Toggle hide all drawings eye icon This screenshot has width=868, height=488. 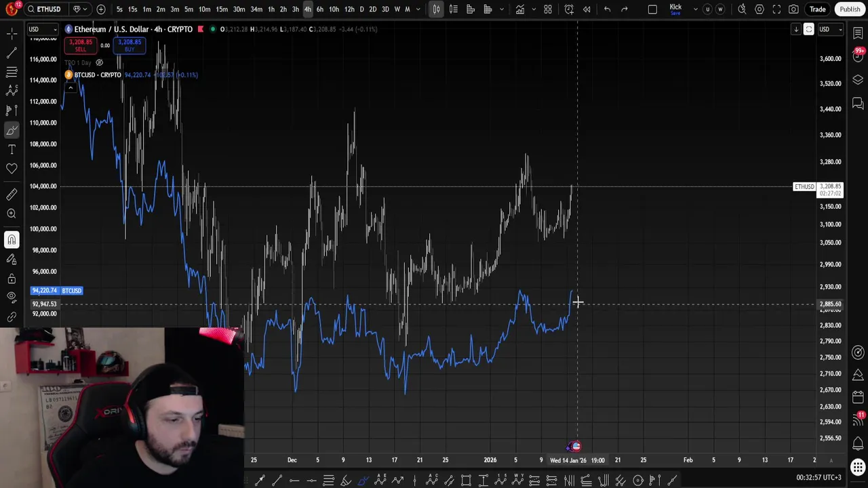tap(12, 297)
